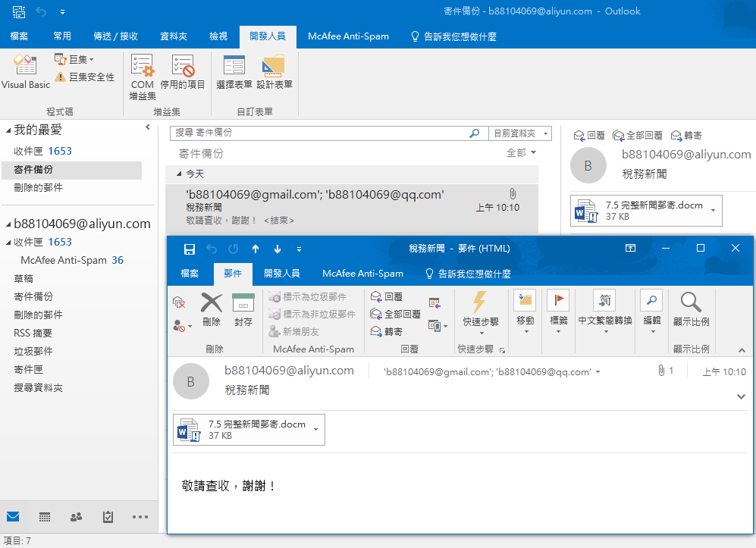Image resolution: width=756 pixels, height=548 pixels.
Task: Open the 垃圾郵件 folder
Action: pos(33,352)
